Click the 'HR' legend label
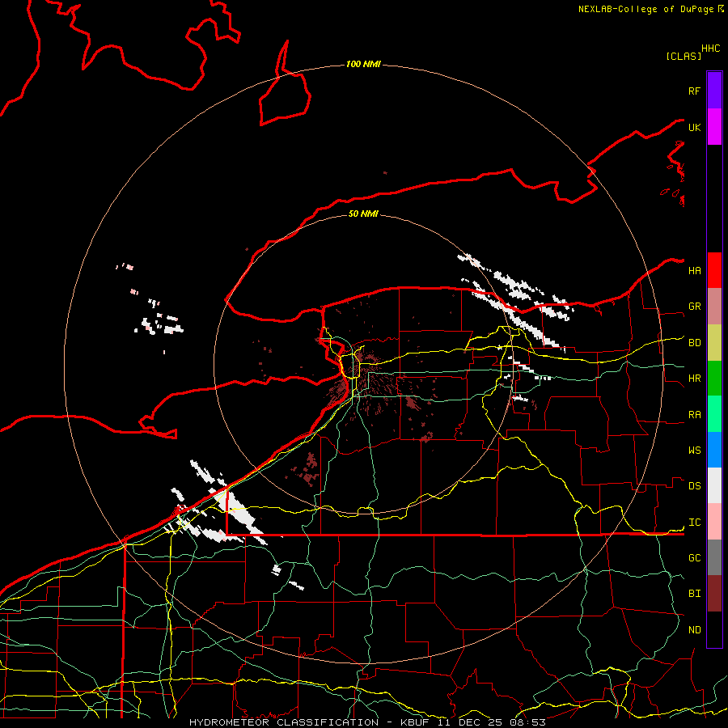Viewport: 728px width, 728px height. coord(694,379)
